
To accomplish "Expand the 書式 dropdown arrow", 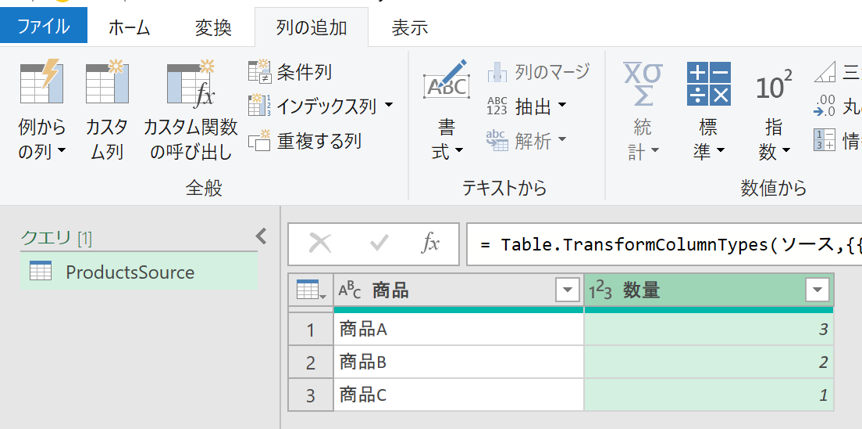I will (x=458, y=151).
